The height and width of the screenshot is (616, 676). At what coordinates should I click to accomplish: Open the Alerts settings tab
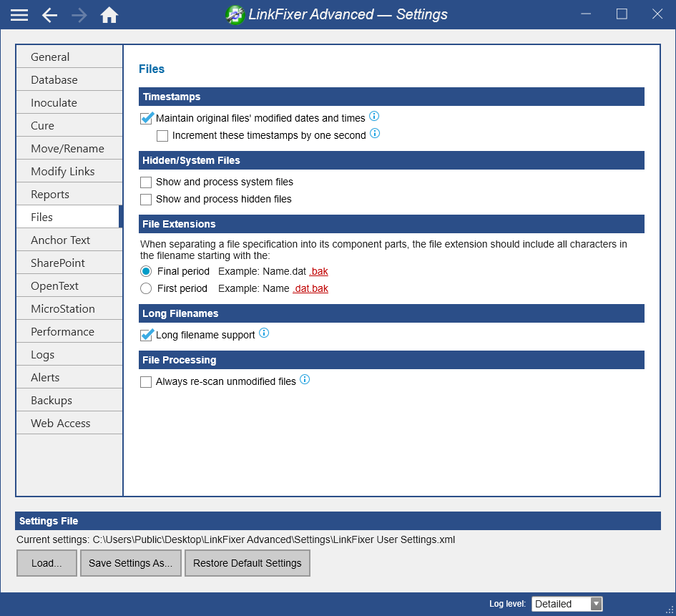(x=69, y=377)
